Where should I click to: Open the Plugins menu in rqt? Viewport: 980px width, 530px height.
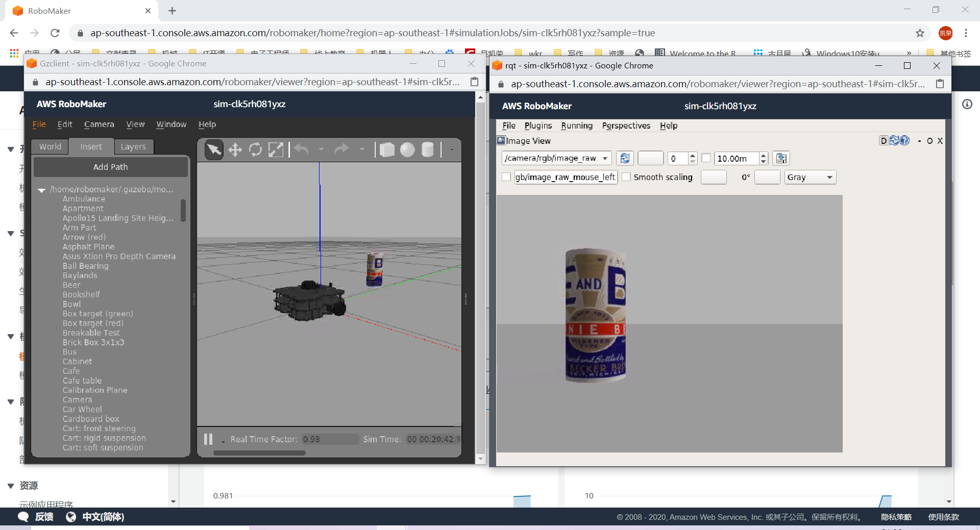pos(538,125)
